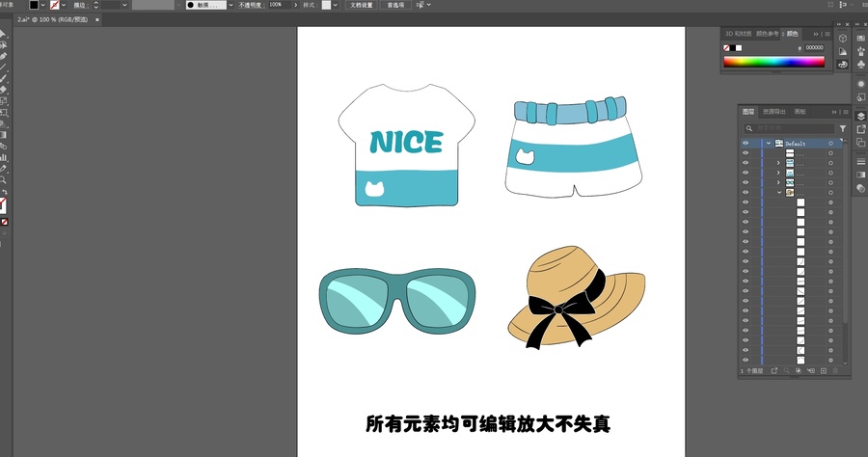Collapse the Default layer tree
868x457 pixels.
click(769, 144)
